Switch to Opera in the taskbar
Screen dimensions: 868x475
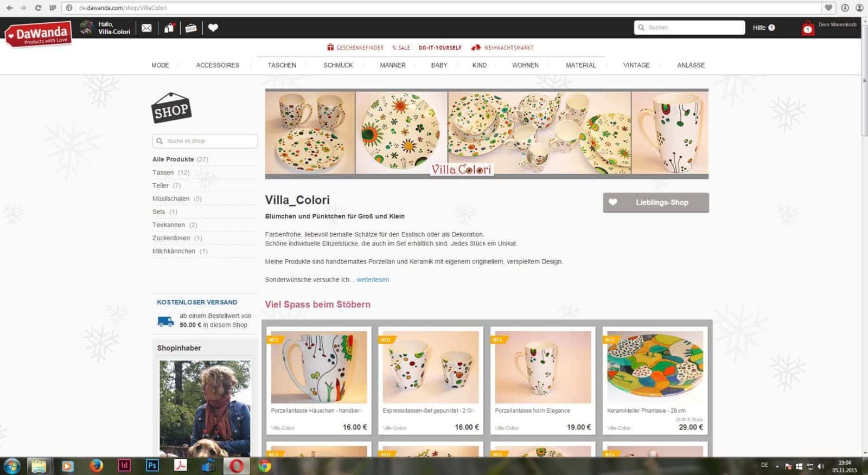point(236,466)
